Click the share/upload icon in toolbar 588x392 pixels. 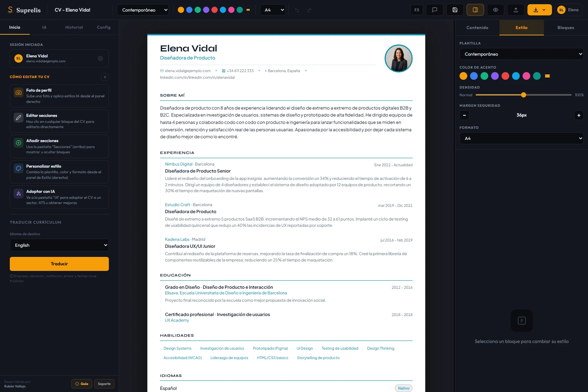click(x=516, y=10)
